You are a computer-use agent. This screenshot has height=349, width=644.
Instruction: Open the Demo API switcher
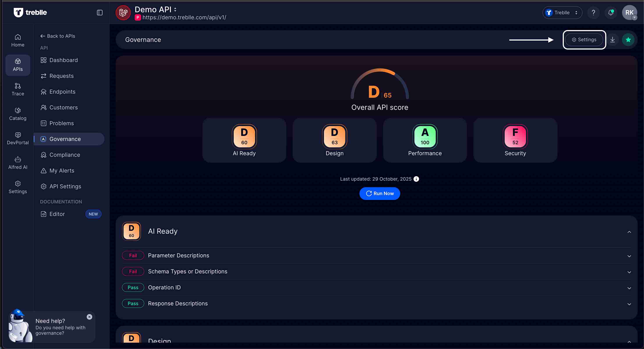[x=175, y=9]
